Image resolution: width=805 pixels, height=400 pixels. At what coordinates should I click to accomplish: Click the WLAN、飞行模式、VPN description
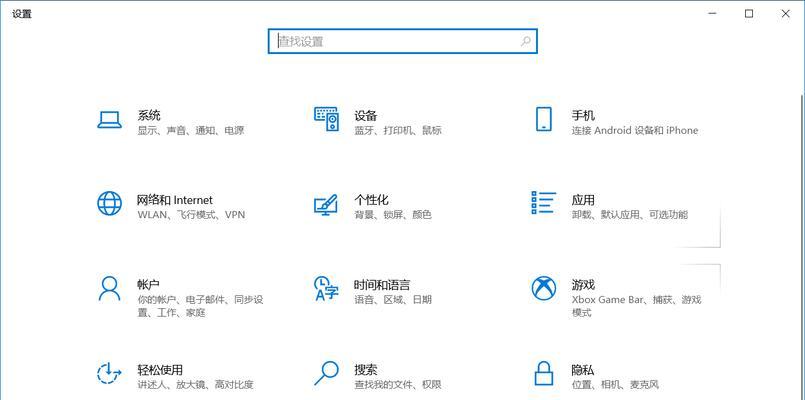point(191,215)
